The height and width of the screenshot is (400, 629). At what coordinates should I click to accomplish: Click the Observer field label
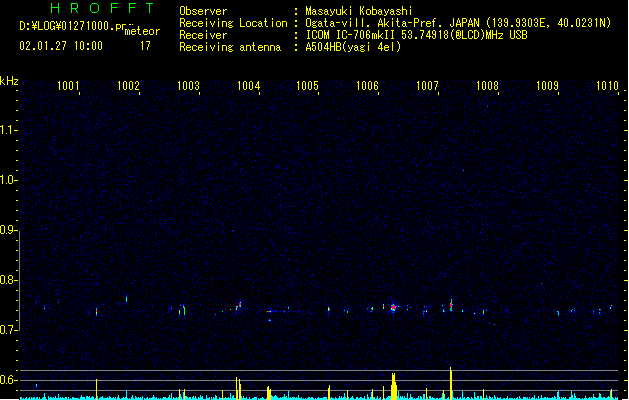pos(203,11)
